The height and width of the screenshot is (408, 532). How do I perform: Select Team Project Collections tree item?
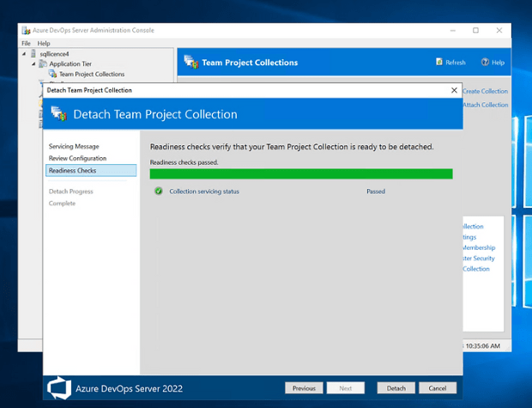point(92,74)
